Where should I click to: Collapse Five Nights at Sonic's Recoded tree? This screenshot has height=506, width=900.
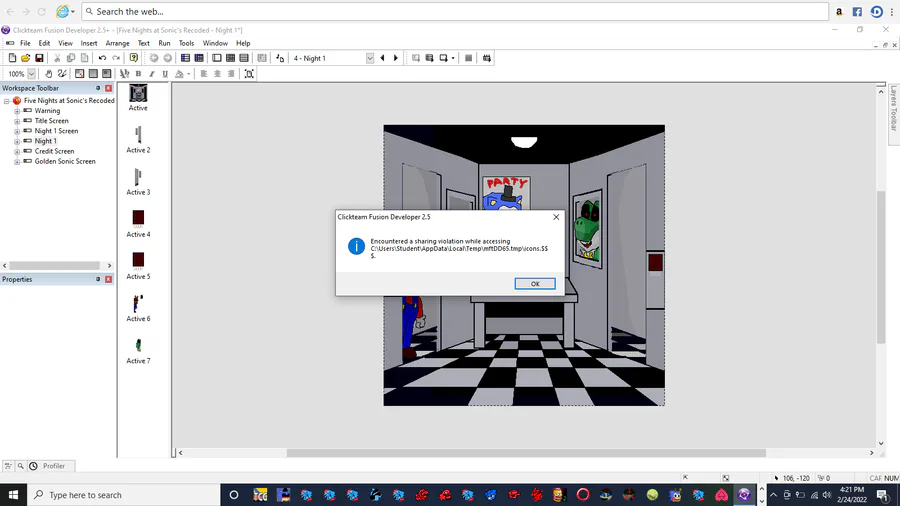point(6,100)
